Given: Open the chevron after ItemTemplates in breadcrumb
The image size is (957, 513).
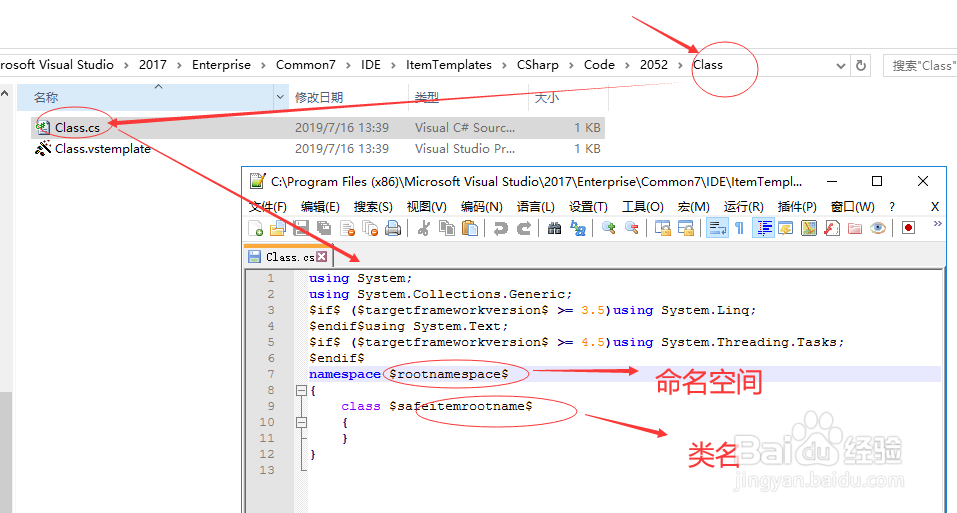Looking at the screenshot, I should point(504,65).
